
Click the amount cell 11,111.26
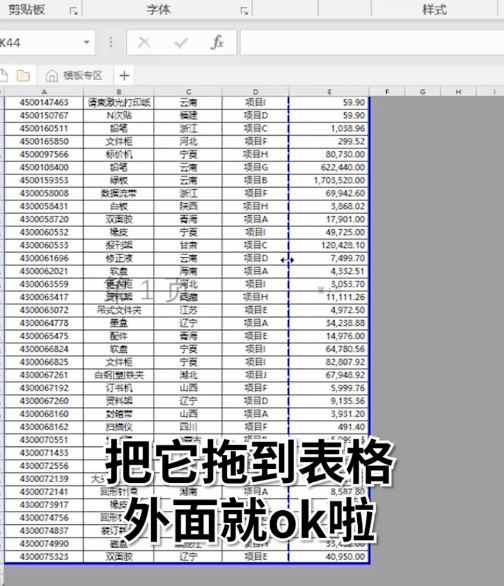(329, 297)
